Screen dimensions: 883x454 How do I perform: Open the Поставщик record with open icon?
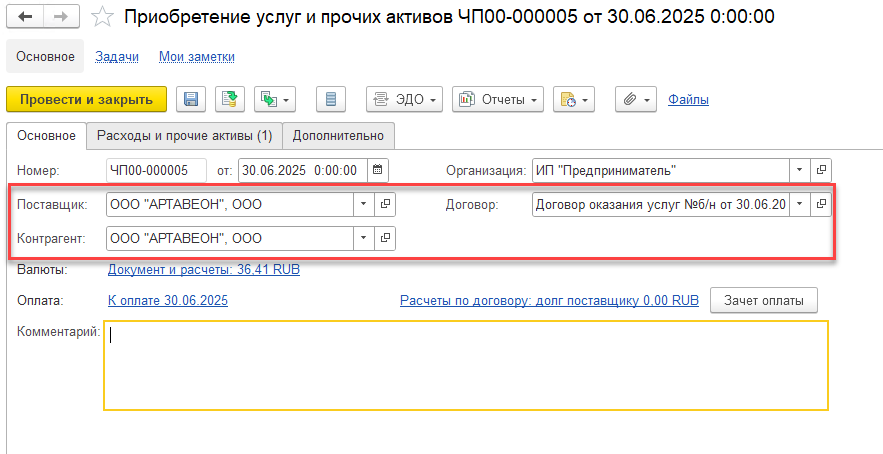(x=385, y=204)
